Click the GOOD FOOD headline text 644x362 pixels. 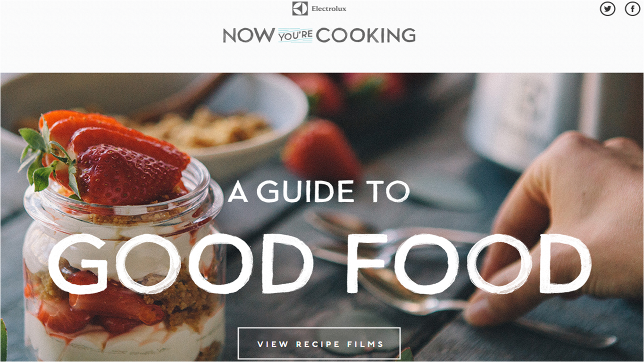click(x=319, y=264)
